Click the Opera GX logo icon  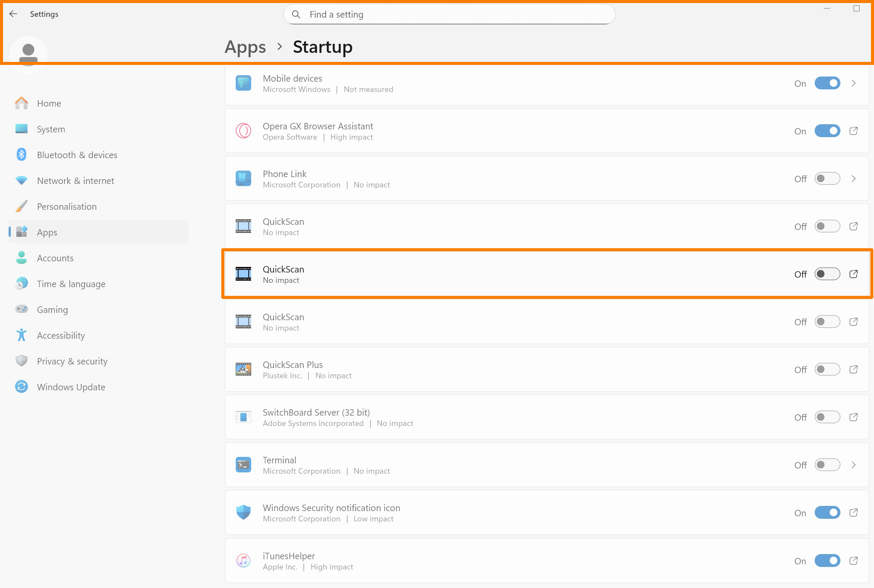point(243,131)
